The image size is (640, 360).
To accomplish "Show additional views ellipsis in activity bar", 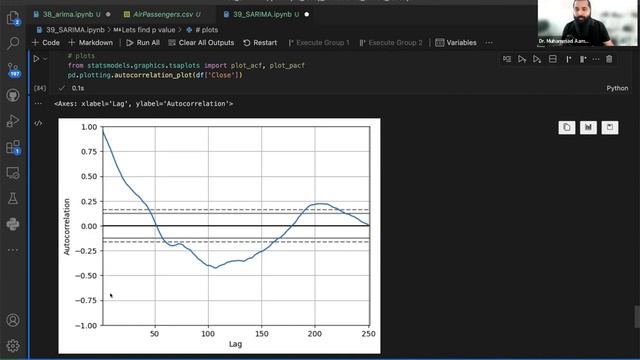I will tap(13, 250).
